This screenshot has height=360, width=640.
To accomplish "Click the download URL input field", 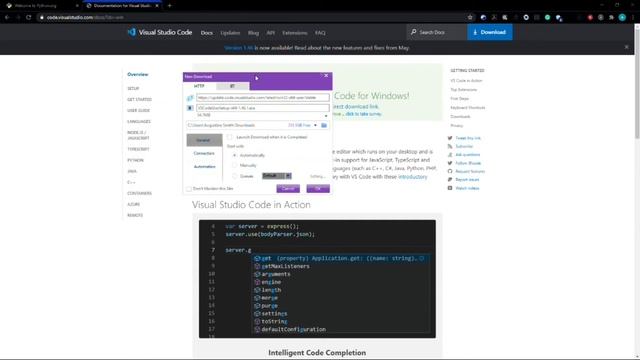I will 262,98.
